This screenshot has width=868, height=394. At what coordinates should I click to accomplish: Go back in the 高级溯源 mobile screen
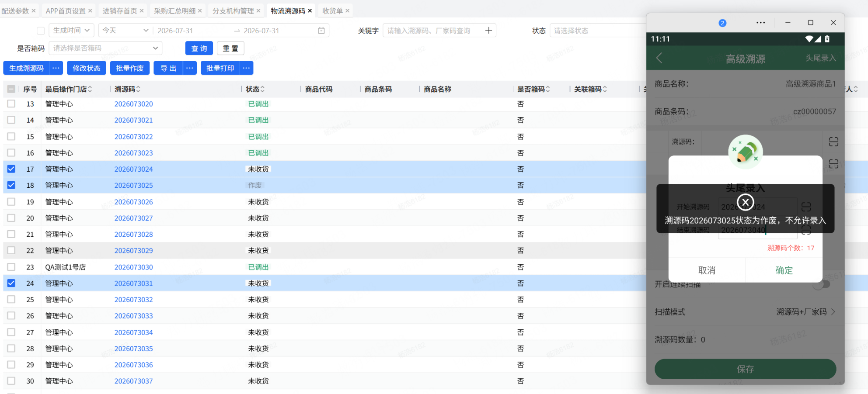pos(659,58)
